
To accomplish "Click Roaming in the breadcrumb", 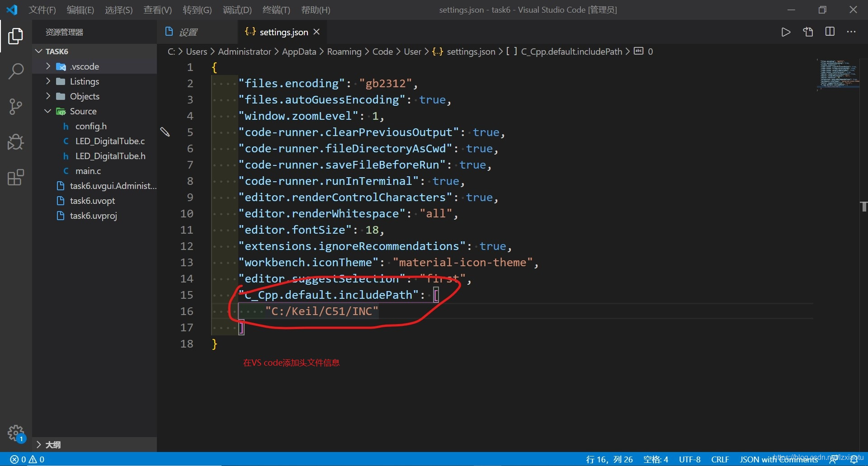I will (344, 52).
